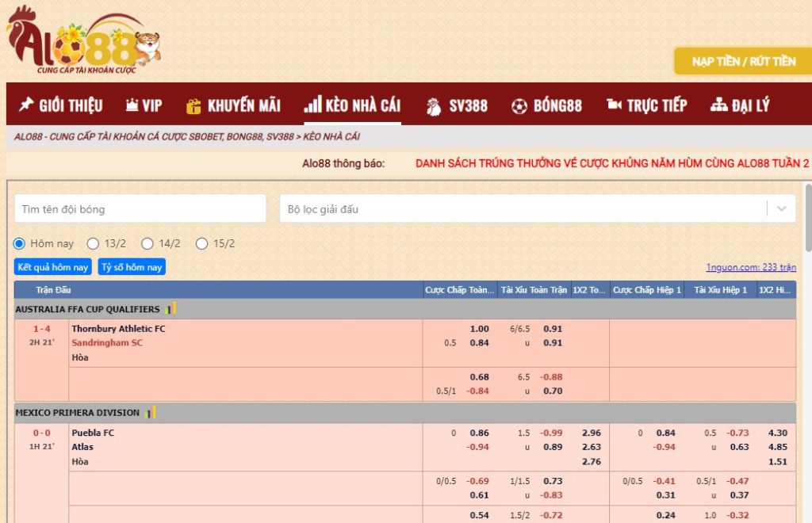Screen dimensions: 812x523
Task: Click the 2.63 1X2 odds for Atlas
Action: (592, 446)
